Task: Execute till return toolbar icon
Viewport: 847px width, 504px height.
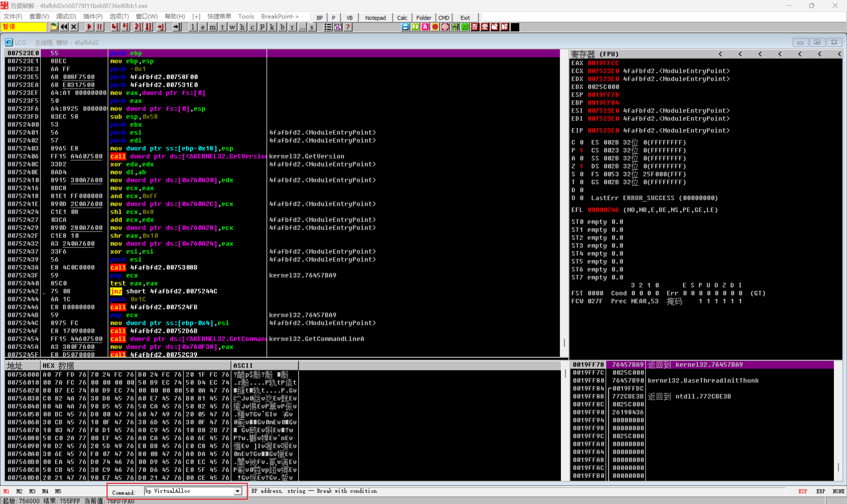Action: click(161, 27)
